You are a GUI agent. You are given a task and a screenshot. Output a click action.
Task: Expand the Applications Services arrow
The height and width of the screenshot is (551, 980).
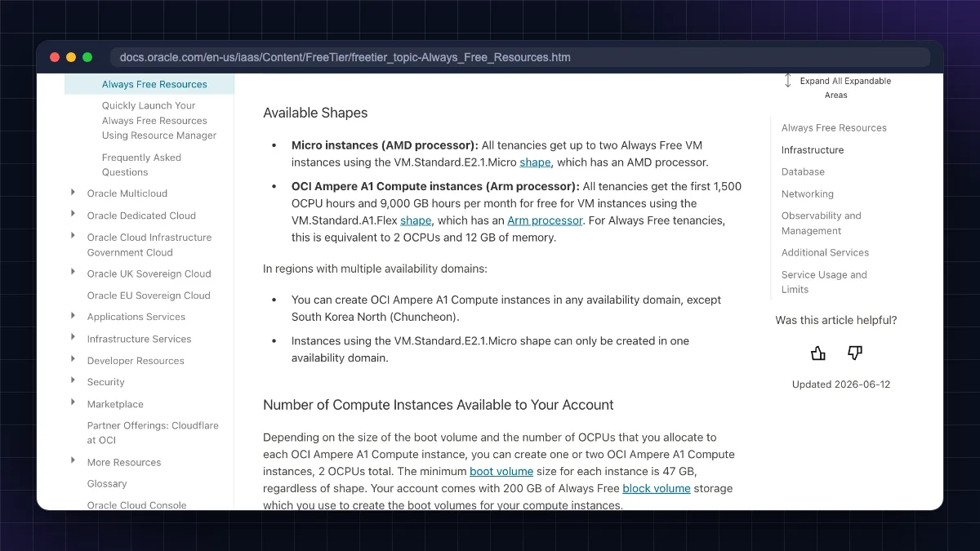click(74, 316)
